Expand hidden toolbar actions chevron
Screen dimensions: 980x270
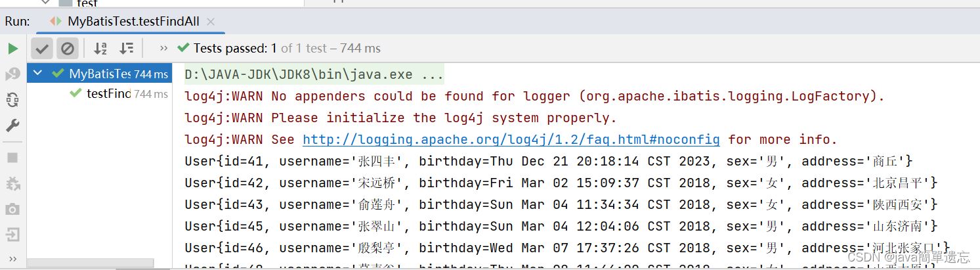163,48
